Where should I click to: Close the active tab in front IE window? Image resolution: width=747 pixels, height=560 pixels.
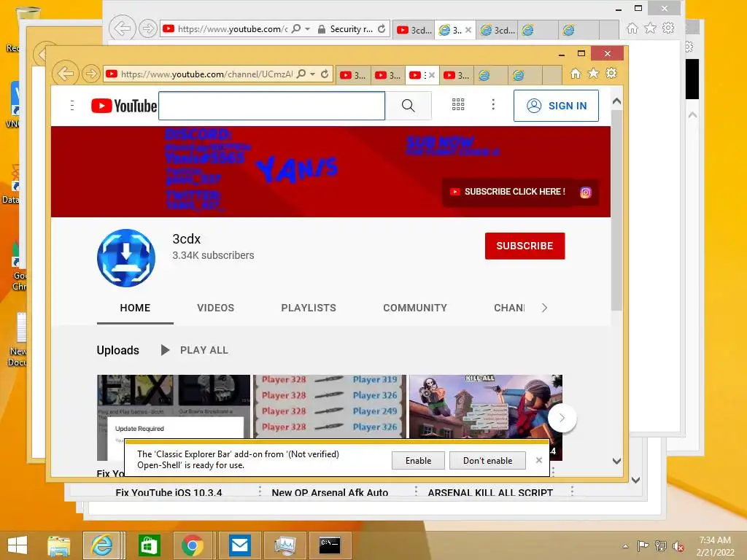click(x=432, y=75)
